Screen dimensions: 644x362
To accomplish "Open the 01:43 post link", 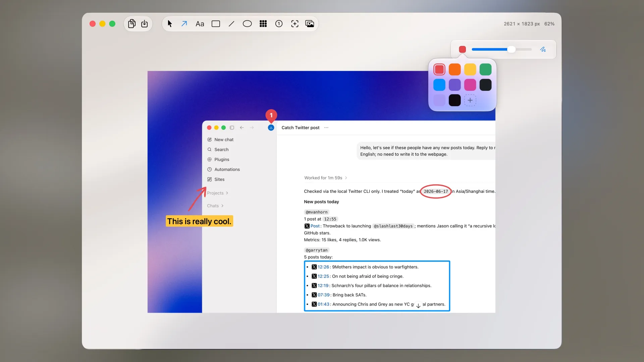I will (324, 304).
